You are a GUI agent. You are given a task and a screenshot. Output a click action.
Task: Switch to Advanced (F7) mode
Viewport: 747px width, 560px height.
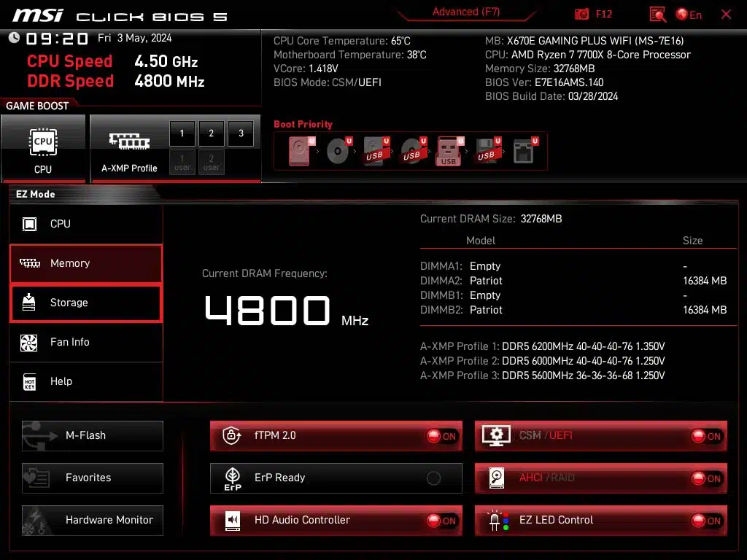tap(465, 12)
